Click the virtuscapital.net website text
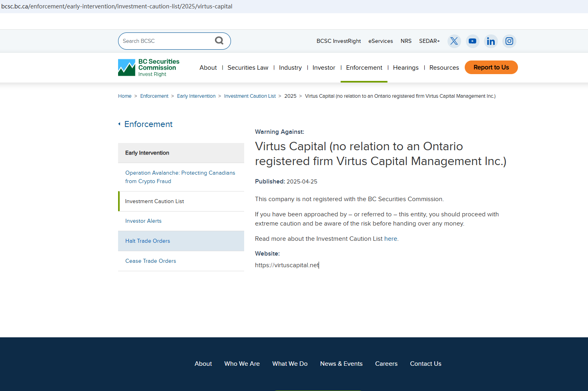Image resolution: width=588 pixels, height=391 pixels. 287,265
